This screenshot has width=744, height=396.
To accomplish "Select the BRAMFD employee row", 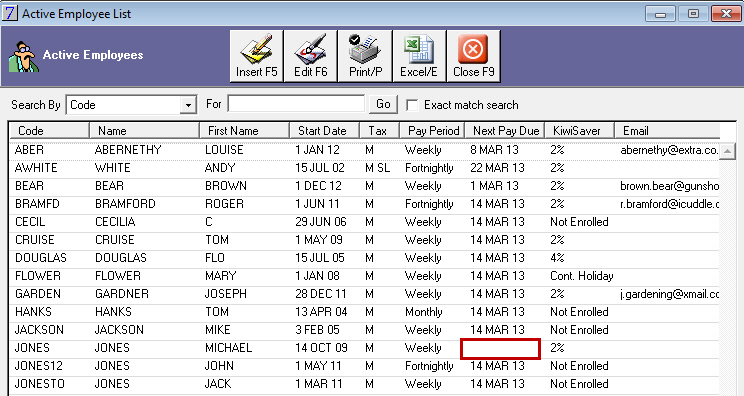I will (x=364, y=204).
